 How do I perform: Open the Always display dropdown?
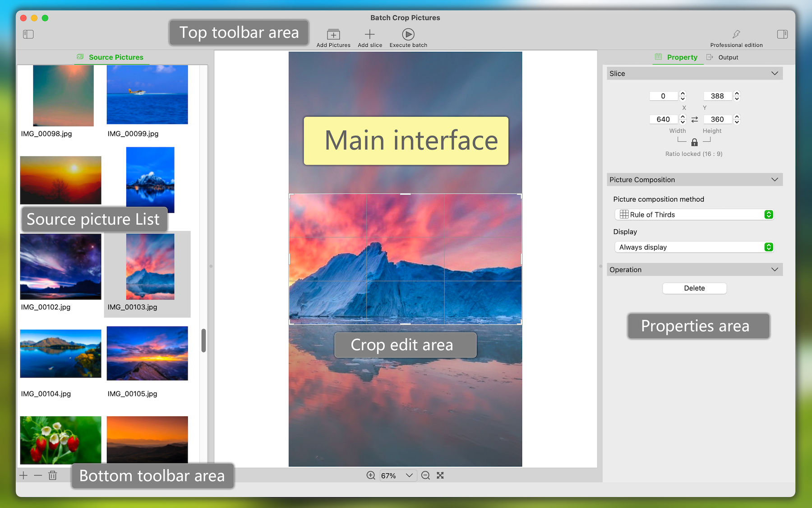(x=695, y=247)
